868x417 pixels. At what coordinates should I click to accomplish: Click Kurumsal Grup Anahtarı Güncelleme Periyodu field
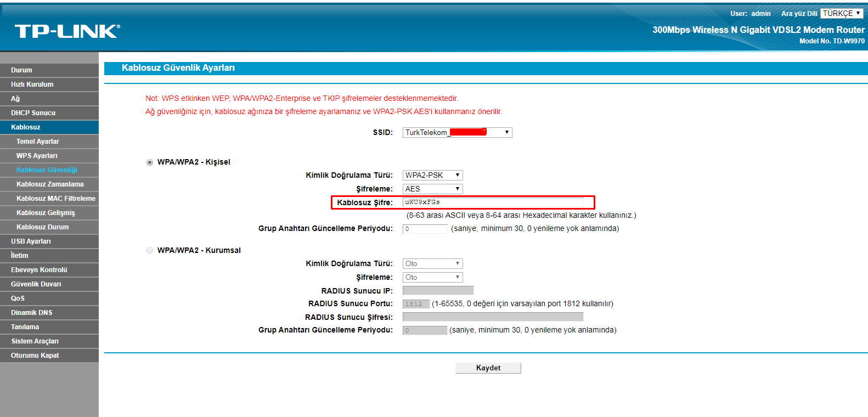click(425, 330)
